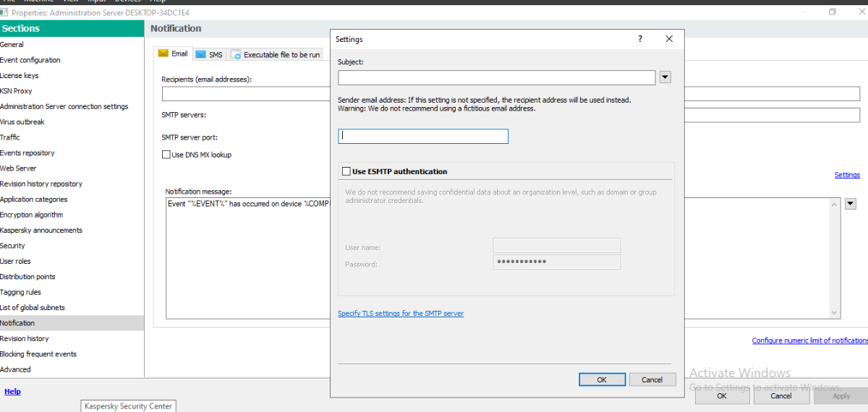
Task: Click Cancel in the Settings dialog
Action: click(x=652, y=379)
